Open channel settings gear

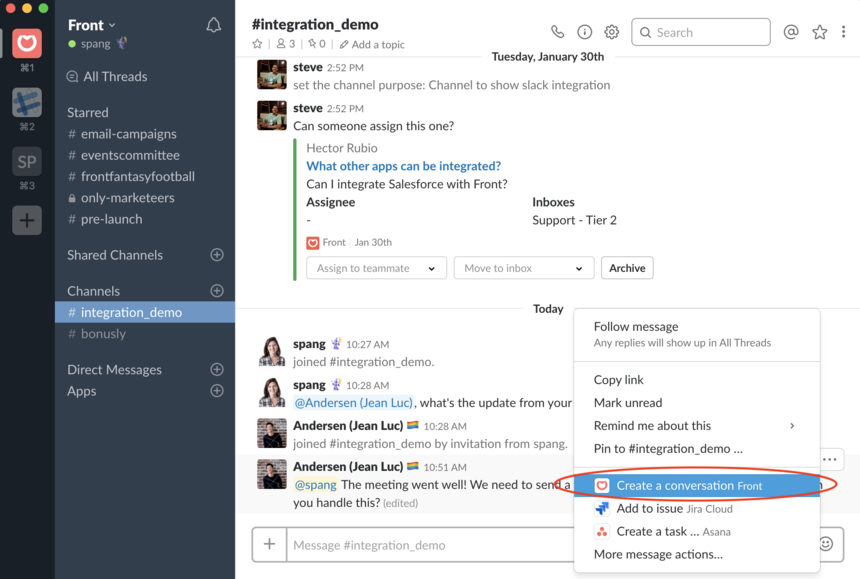[612, 32]
